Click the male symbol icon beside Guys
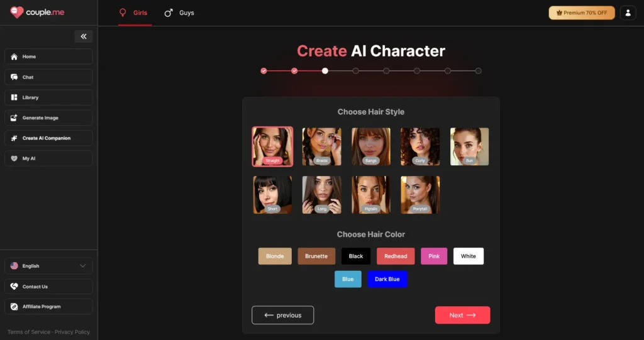This screenshot has height=340, width=644. 169,13
